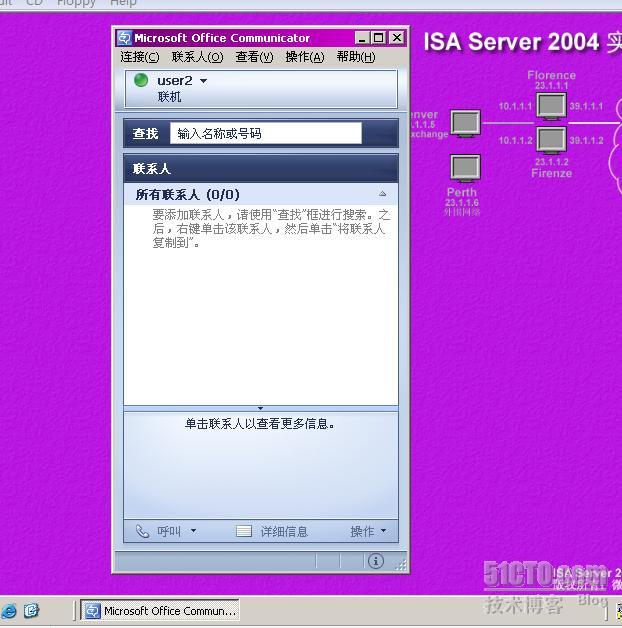Open the 操作(A) menu
This screenshot has height=628, width=622.
tap(305, 57)
